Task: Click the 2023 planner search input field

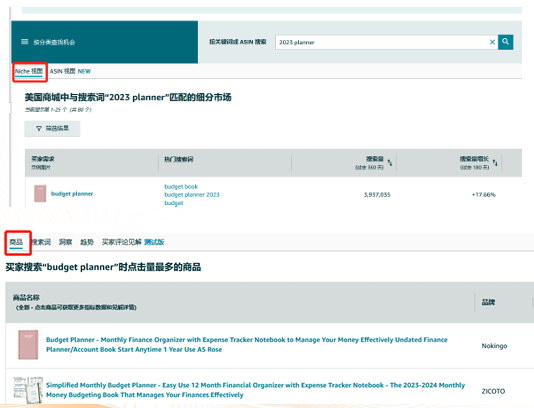Action: click(x=381, y=42)
